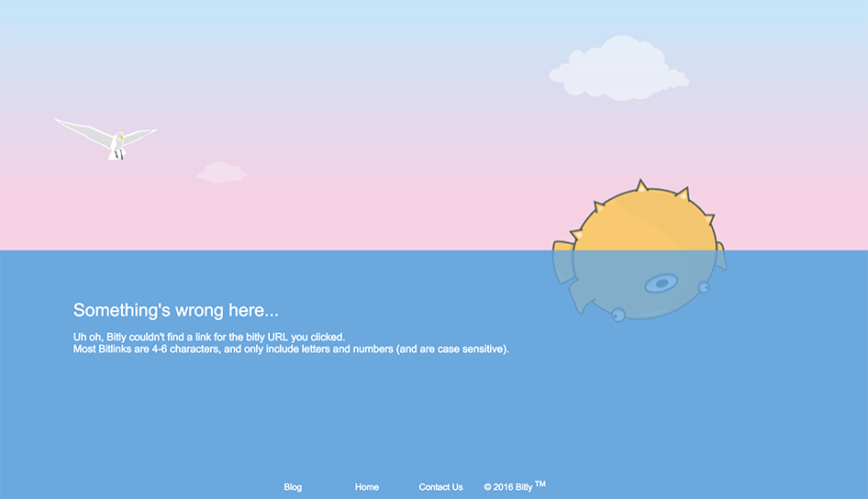The height and width of the screenshot is (499, 868).
Task: Go to the Home link in footer
Action: pos(367,487)
